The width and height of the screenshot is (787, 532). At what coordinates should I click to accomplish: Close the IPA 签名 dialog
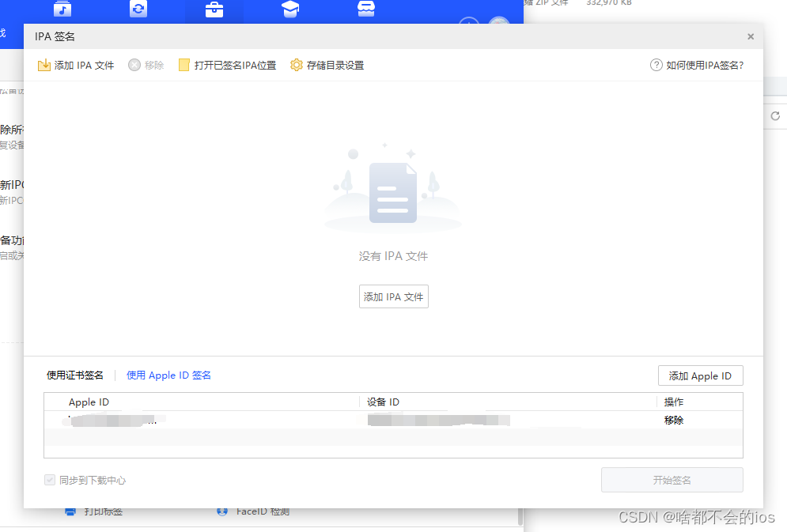coord(751,36)
